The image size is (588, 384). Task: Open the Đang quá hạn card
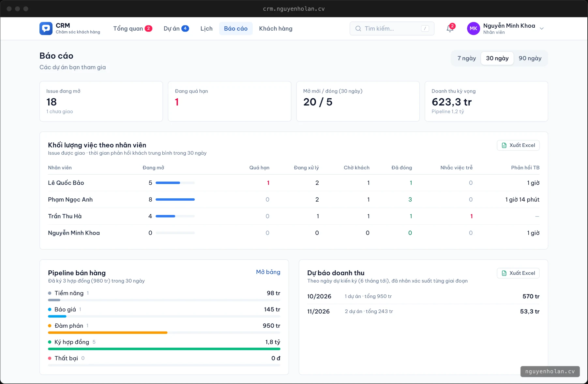point(230,101)
